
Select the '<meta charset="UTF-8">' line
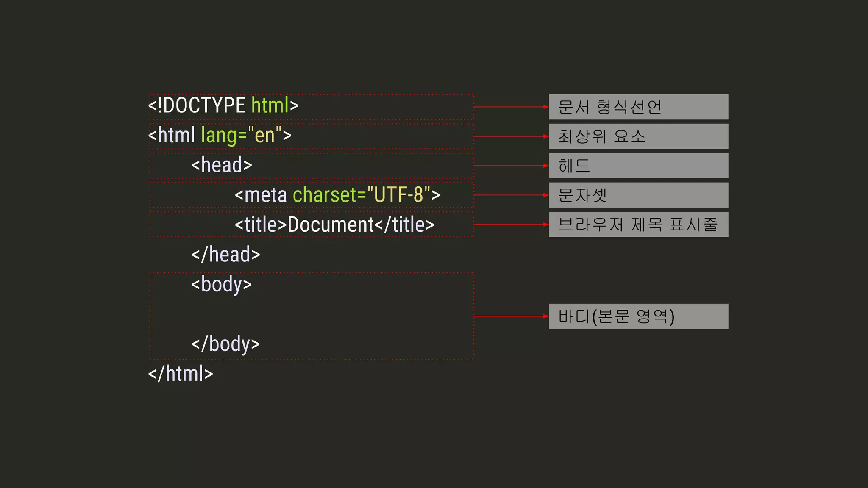pos(337,194)
